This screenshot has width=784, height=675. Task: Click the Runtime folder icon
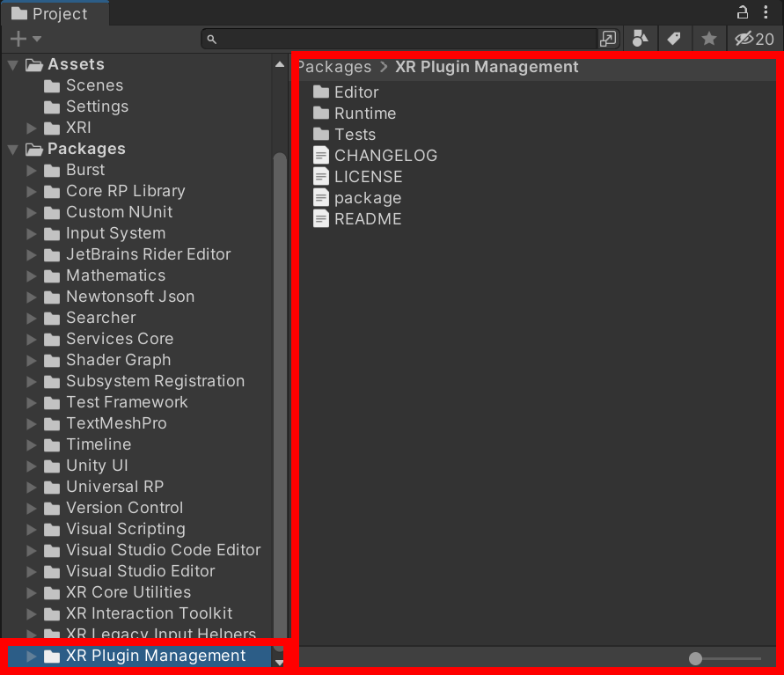(321, 113)
